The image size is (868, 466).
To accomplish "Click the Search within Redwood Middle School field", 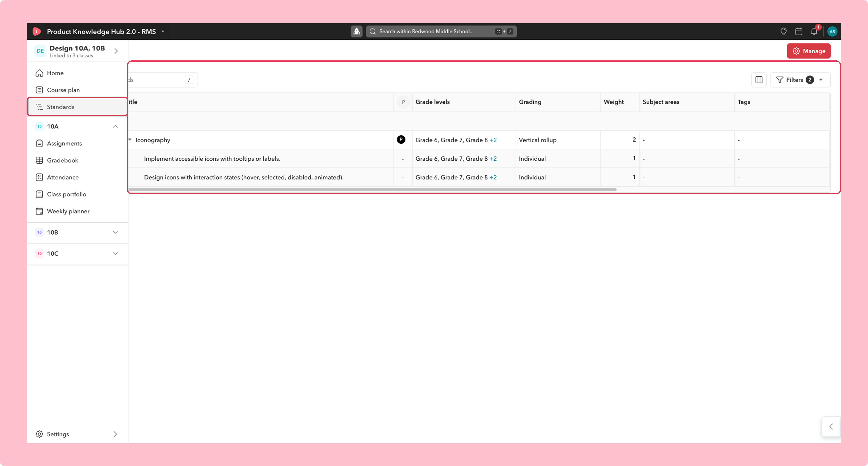I will pos(441,31).
